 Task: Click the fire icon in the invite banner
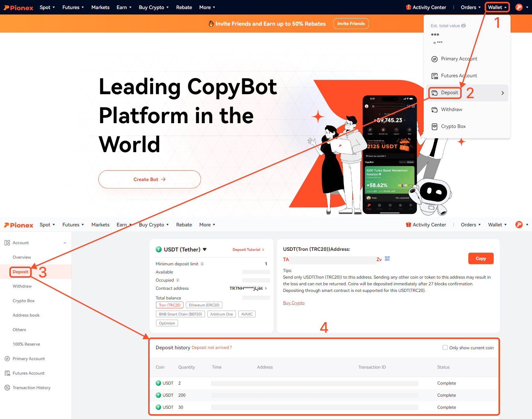point(211,24)
